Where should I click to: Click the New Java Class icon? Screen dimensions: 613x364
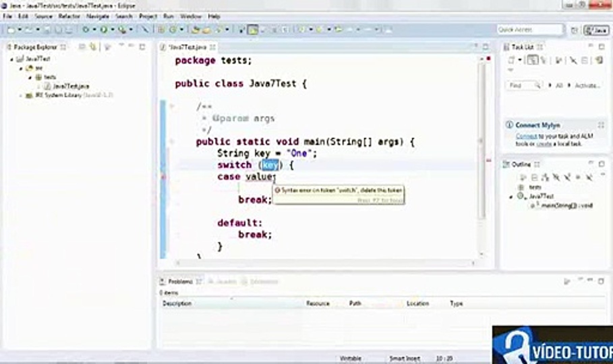tap(173, 30)
